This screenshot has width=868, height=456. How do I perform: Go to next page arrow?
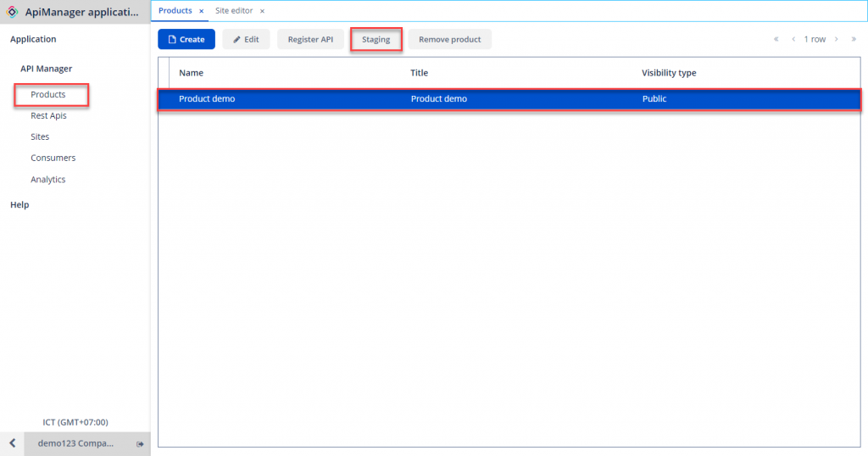pyautogui.click(x=836, y=39)
